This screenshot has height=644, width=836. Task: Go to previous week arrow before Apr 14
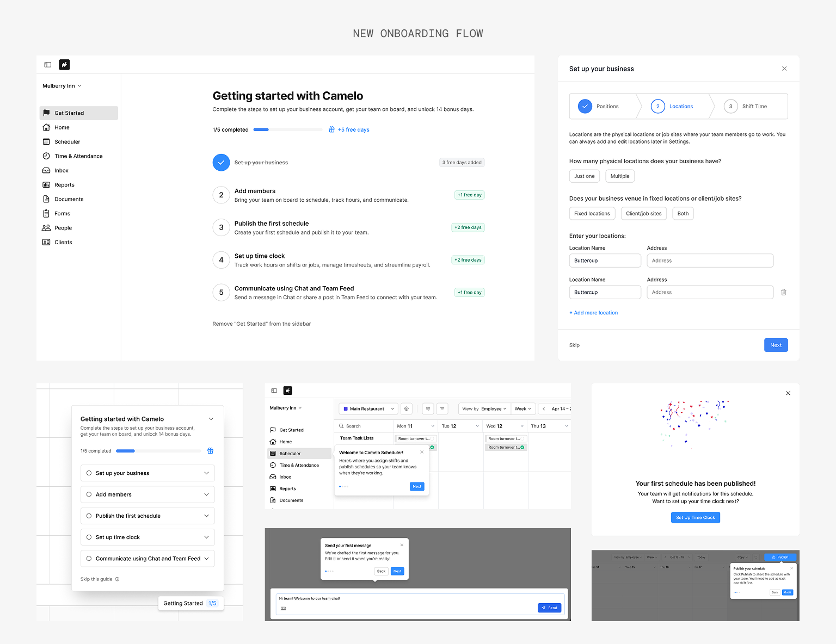[544, 408]
